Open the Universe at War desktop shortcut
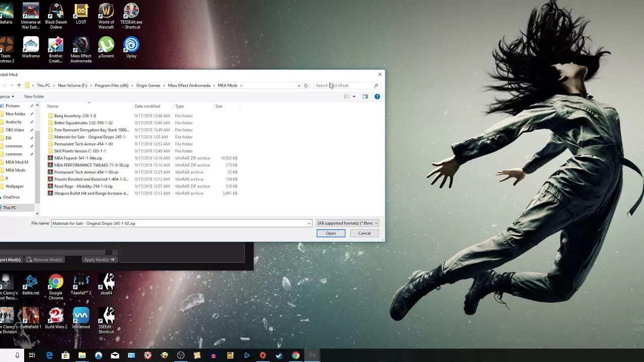This screenshot has height=362, width=644. [x=31, y=16]
